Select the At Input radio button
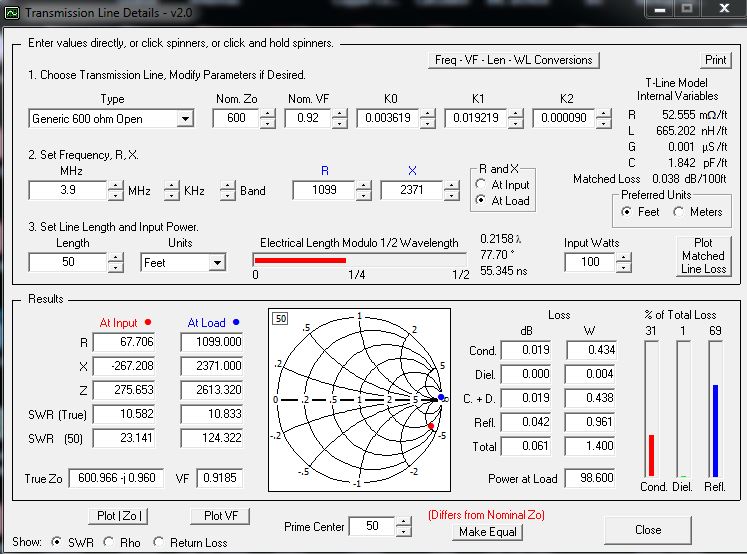Screen dimensions: 747x554 (x=482, y=185)
